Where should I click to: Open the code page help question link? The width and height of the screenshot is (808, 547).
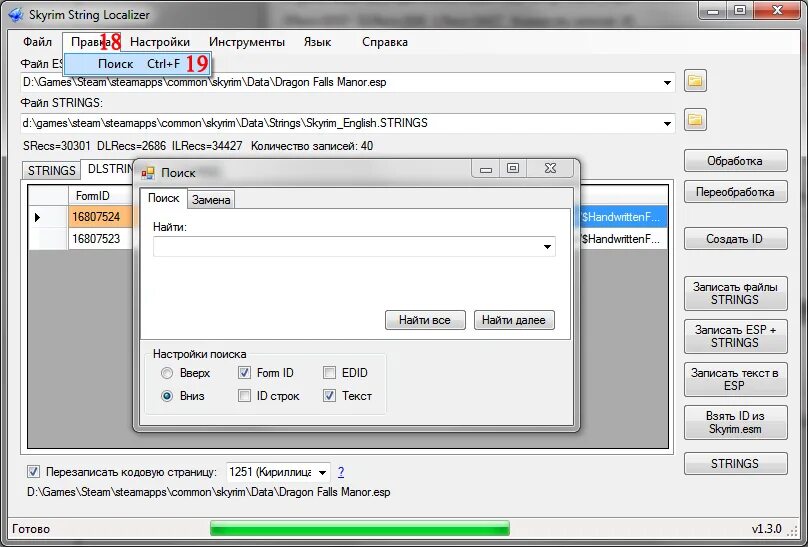(341, 472)
